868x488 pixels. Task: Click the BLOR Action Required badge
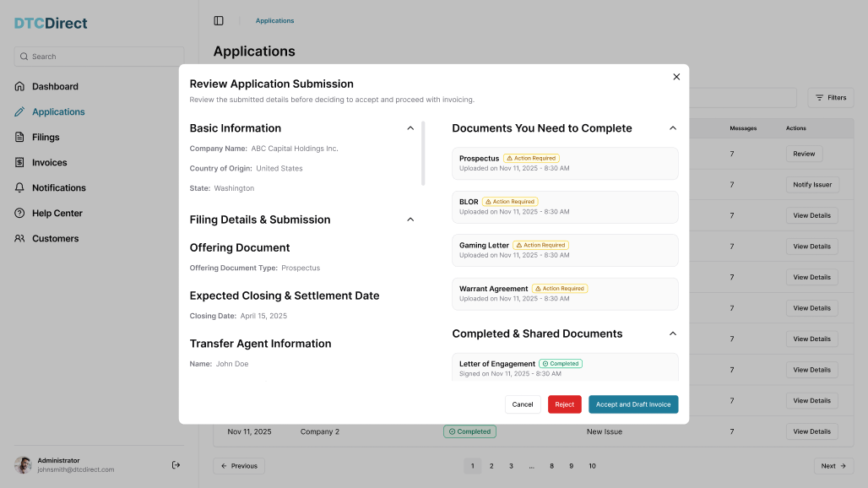tap(510, 202)
